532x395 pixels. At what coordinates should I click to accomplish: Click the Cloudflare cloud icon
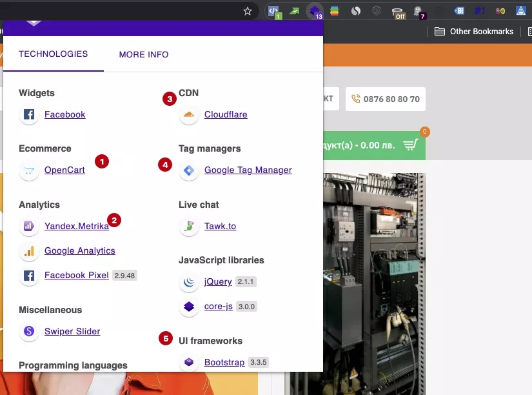[189, 114]
